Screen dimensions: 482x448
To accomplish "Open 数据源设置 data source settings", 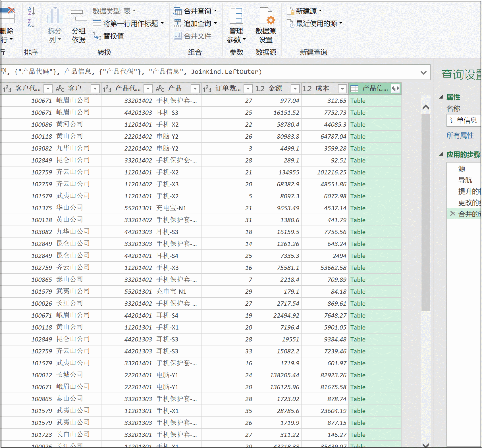I will pos(266,25).
